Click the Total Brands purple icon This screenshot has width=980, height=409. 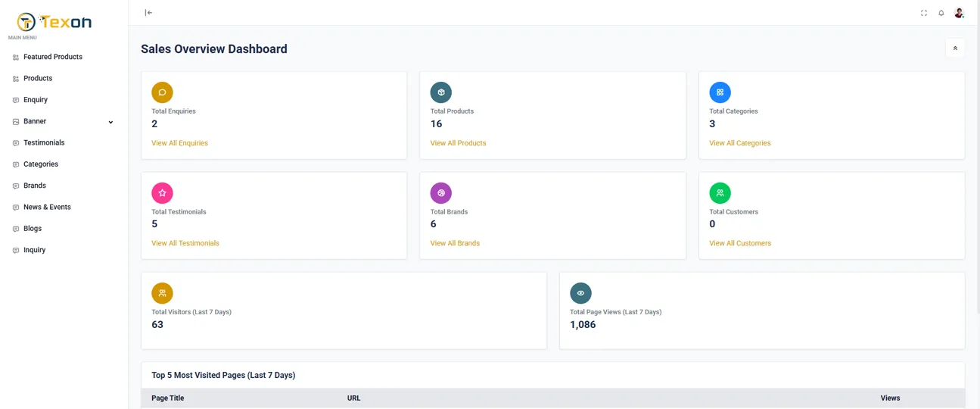click(x=441, y=193)
